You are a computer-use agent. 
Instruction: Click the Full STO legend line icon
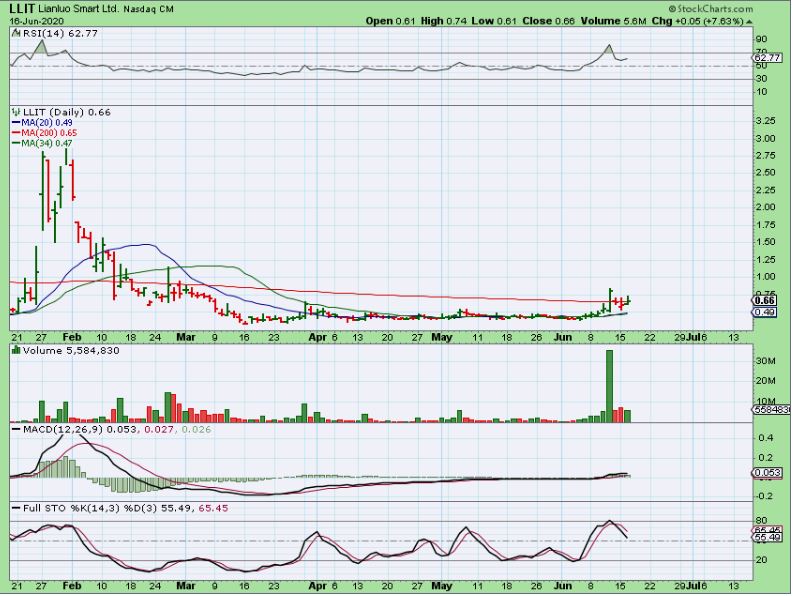coord(15,509)
